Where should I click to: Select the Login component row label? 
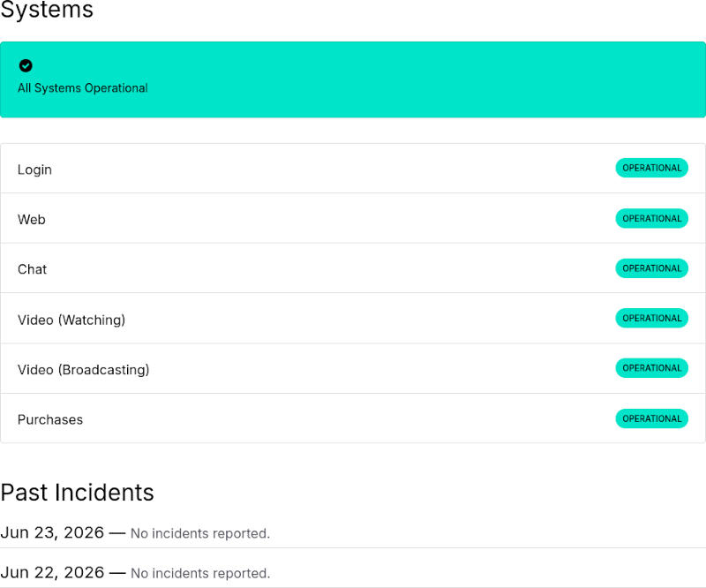pyautogui.click(x=34, y=170)
